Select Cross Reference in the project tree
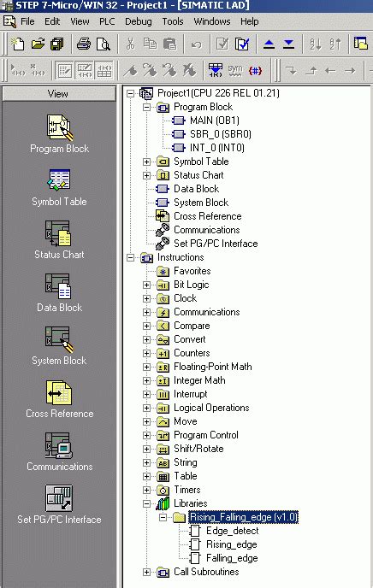This screenshot has width=373, height=588. click(208, 216)
